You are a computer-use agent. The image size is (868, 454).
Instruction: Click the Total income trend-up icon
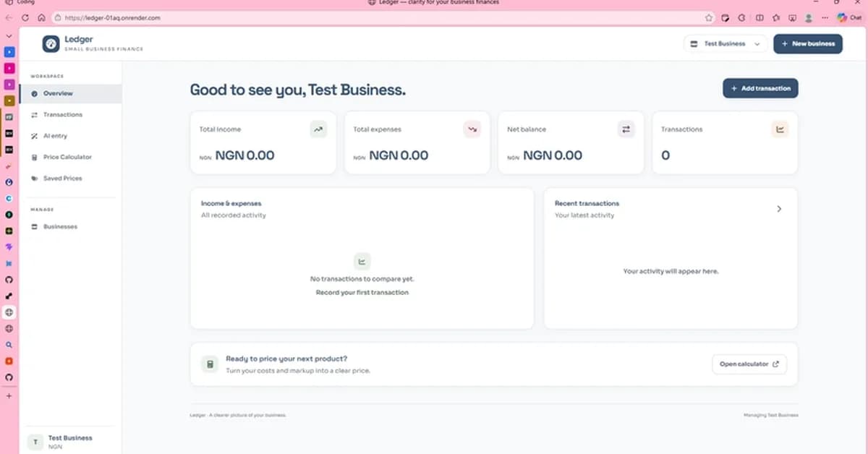[318, 129]
